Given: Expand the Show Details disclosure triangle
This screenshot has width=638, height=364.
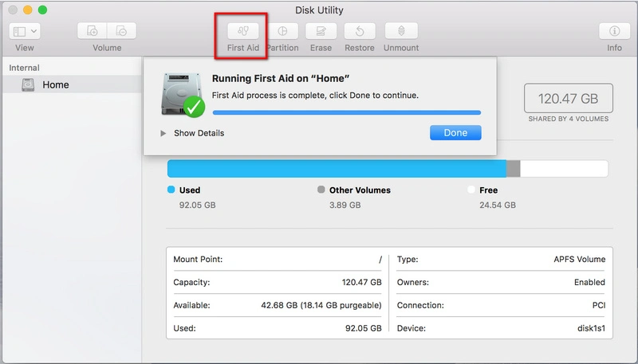Looking at the screenshot, I should tap(163, 133).
